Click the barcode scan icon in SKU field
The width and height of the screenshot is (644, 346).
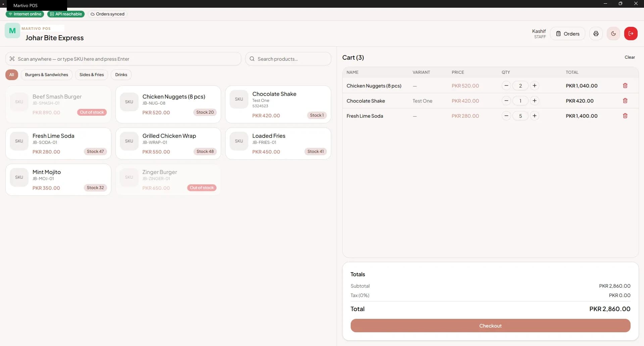point(12,59)
